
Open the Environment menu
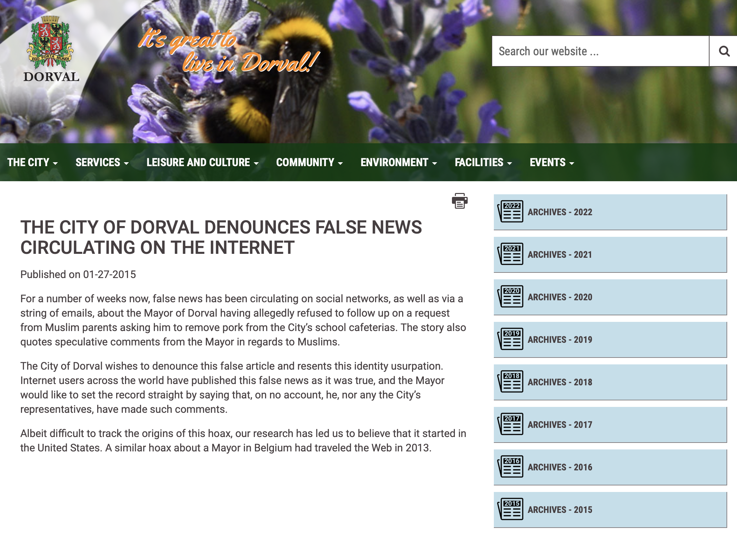tap(399, 162)
